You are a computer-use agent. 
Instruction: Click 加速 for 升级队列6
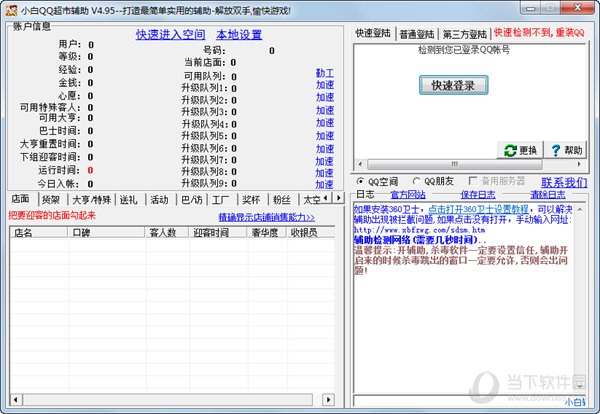point(325,148)
